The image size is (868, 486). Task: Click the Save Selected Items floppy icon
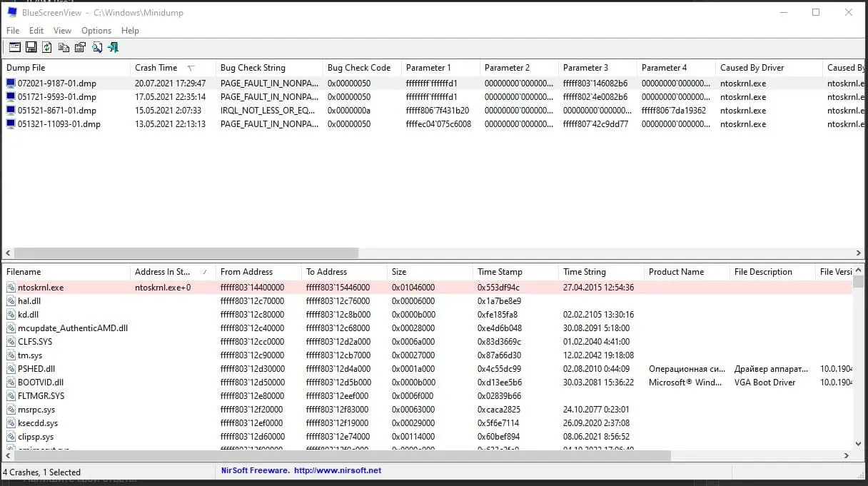[31, 47]
